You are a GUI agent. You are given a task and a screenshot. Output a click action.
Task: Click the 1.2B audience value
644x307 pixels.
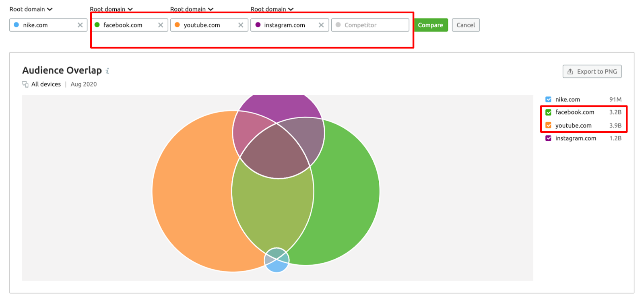click(x=615, y=138)
